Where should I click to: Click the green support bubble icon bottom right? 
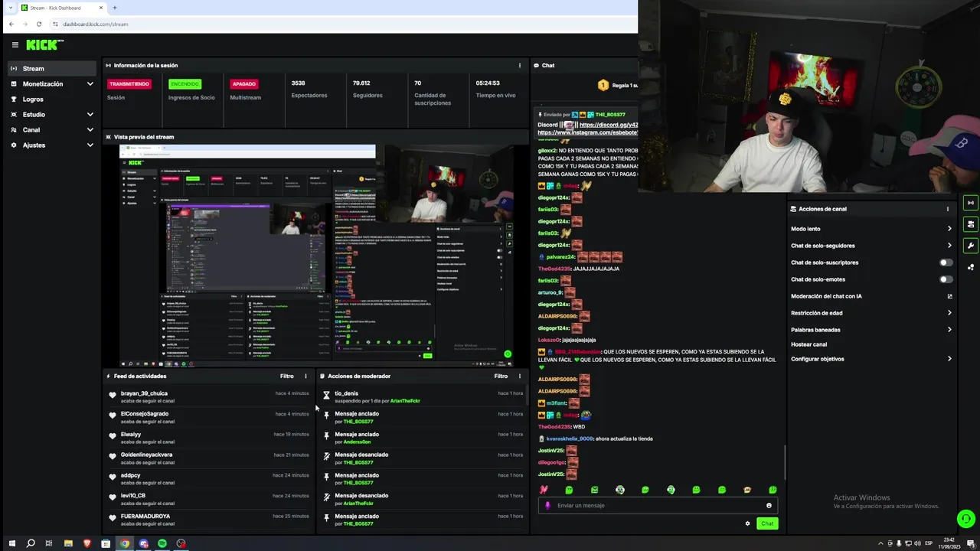(x=965, y=518)
